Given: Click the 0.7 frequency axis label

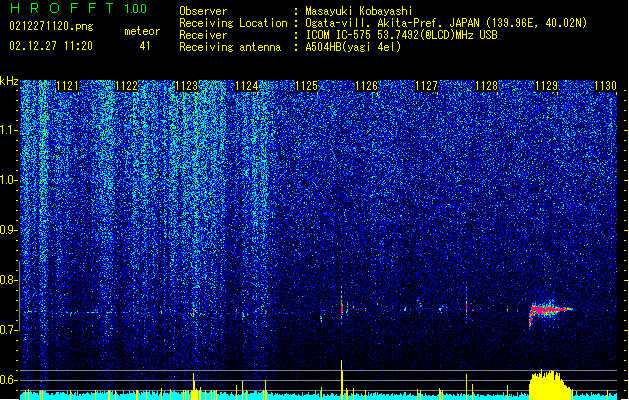Looking at the screenshot, I should (x=8, y=330).
